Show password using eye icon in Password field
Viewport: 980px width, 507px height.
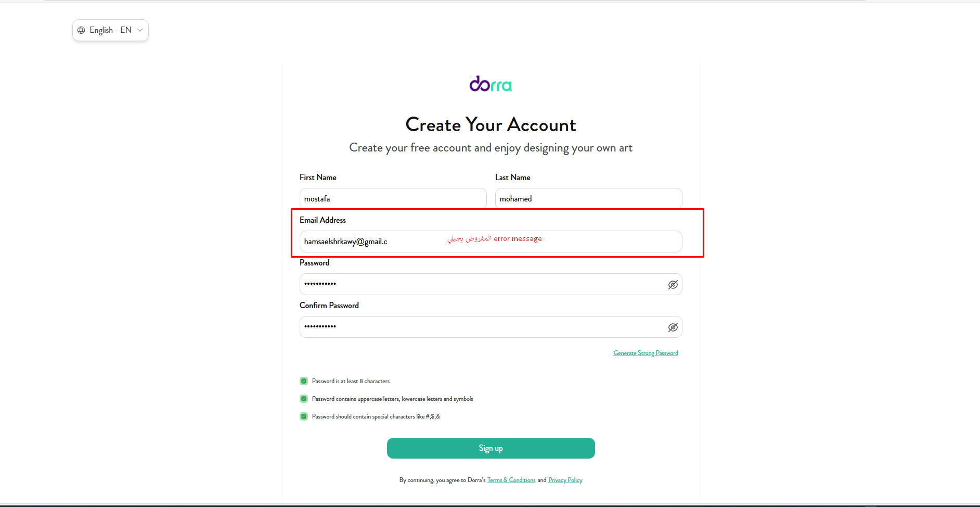tap(673, 285)
